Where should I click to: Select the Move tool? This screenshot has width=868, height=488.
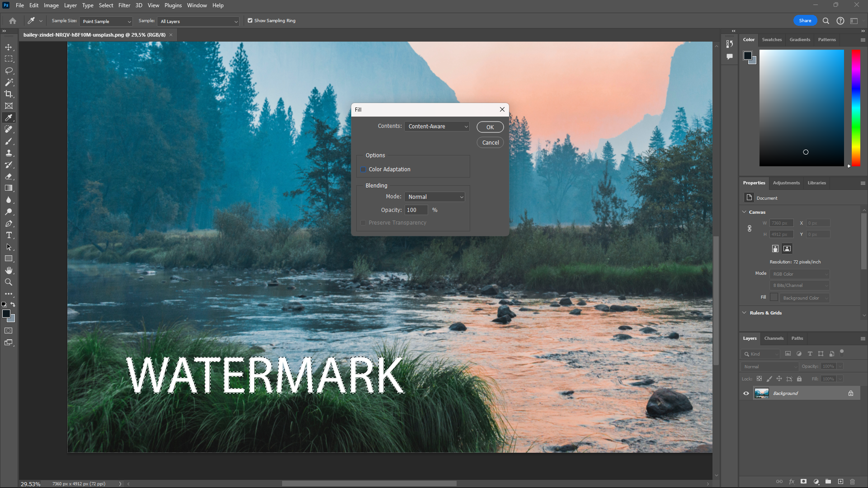coord(9,47)
